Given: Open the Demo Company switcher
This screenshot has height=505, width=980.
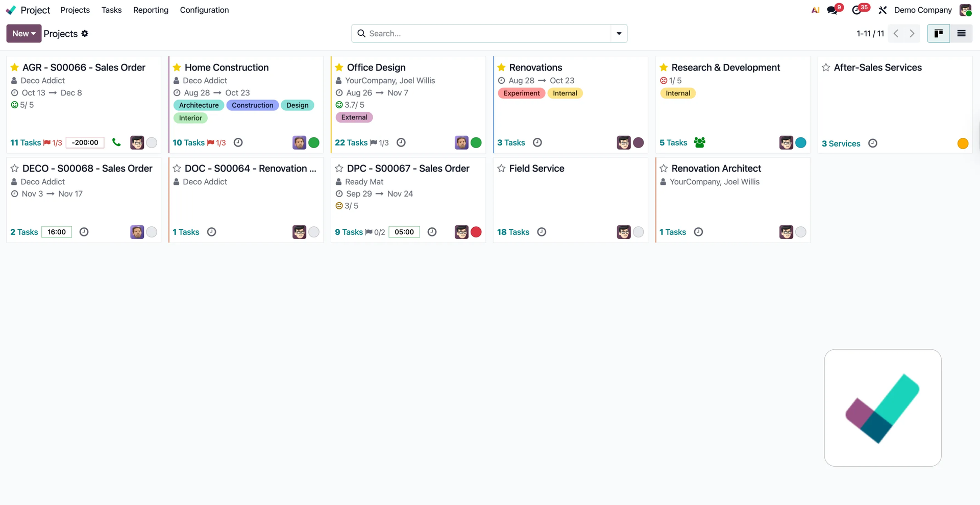Looking at the screenshot, I should pos(922,10).
